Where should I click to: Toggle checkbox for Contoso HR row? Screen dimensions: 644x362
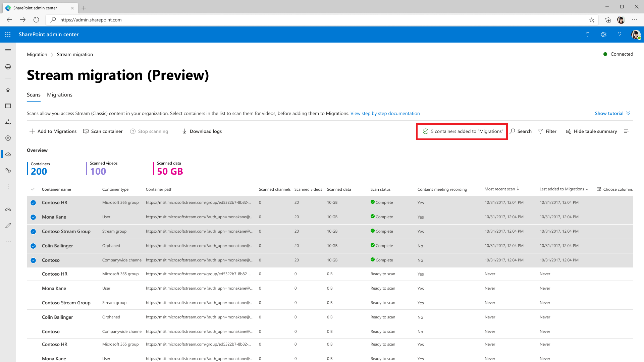point(33,202)
